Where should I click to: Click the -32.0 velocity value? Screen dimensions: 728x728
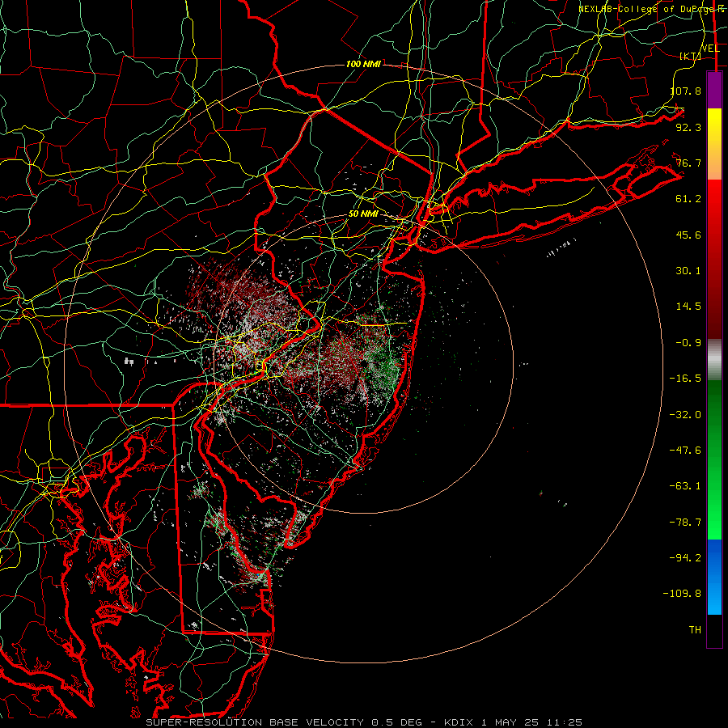[x=685, y=415]
